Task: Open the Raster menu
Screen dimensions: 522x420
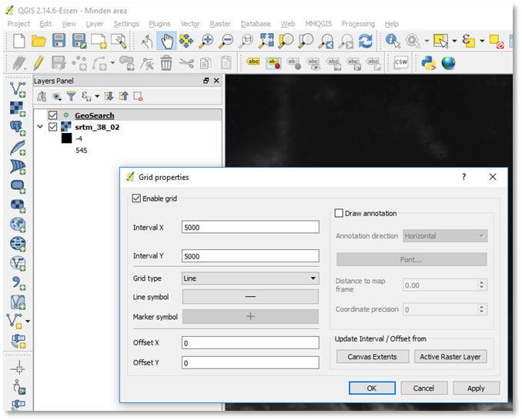Action: (x=220, y=24)
